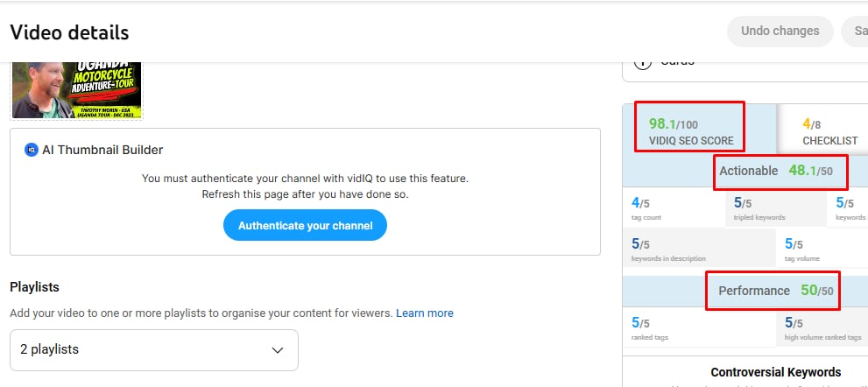The height and width of the screenshot is (387, 868).
Task: Select the tripled keywords score tile
Action: pos(776,208)
